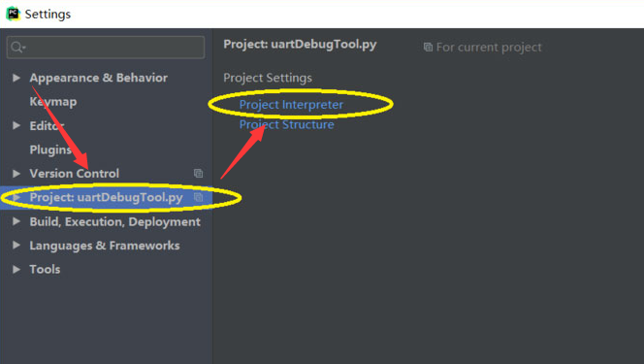Select Build, Execution, Deployment category
Image resolution: width=644 pixels, height=364 pixels.
pyautogui.click(x=115, y=222)
